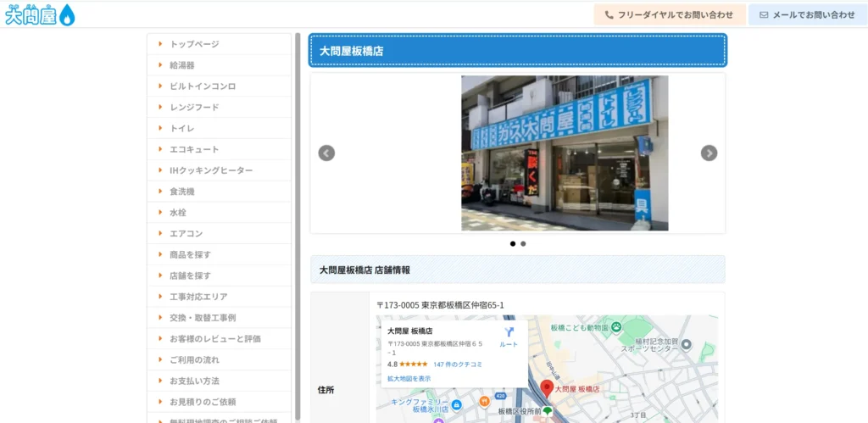Click the 板橋区役所前 station icon on map

coord(547,412)
